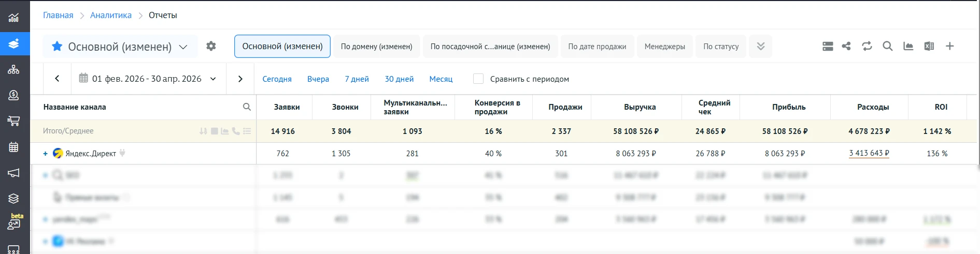This screenshot has width=980, height=254.
Task: Sort by the Средний чек column header
Action: [x=714, y=107]
